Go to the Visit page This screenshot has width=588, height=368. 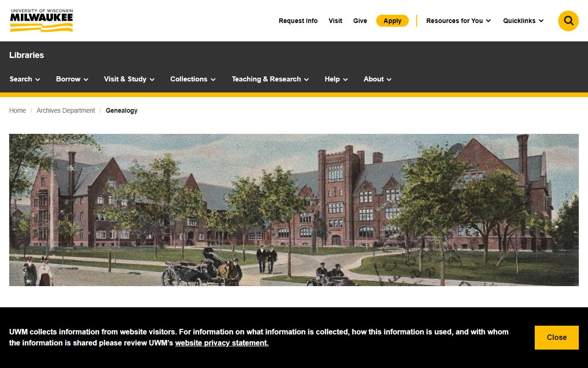[335, 21]
